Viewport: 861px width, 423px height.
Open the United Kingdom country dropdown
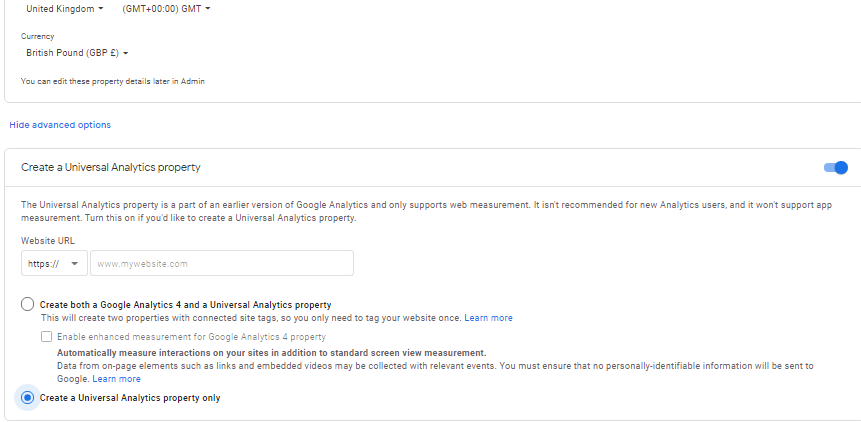62,9
